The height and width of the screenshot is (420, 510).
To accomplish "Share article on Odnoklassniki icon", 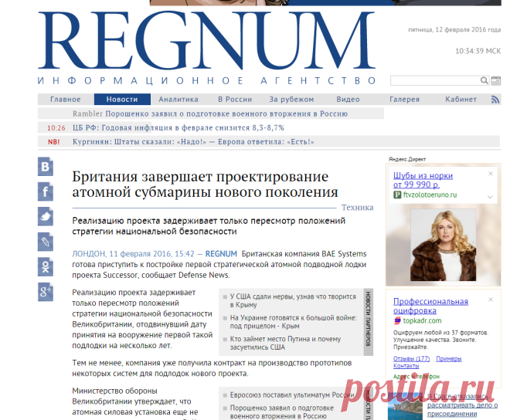I will 46,266.
